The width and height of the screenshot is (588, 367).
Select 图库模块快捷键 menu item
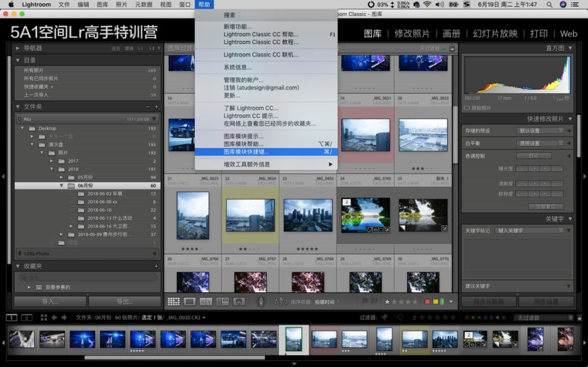tap(266, 152)
